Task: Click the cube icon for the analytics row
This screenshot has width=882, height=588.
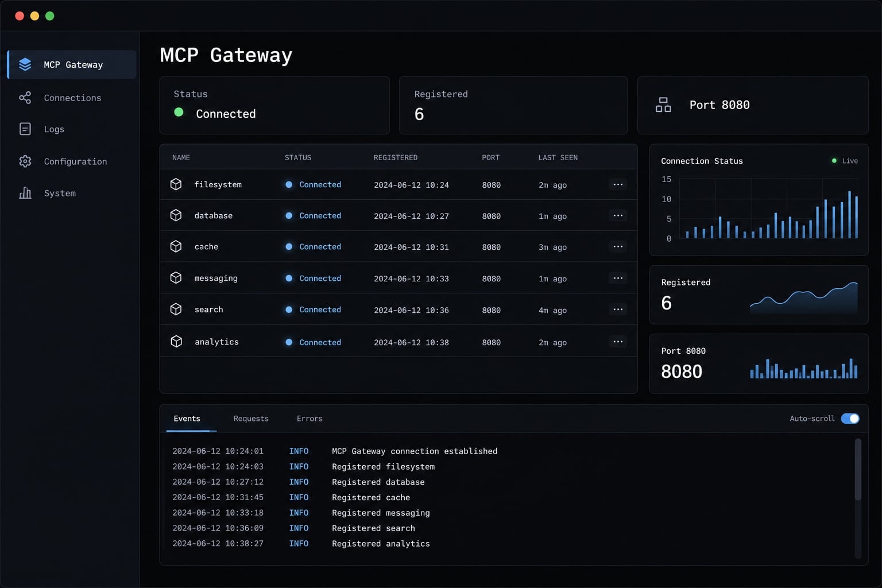Action: coord(176,342)
